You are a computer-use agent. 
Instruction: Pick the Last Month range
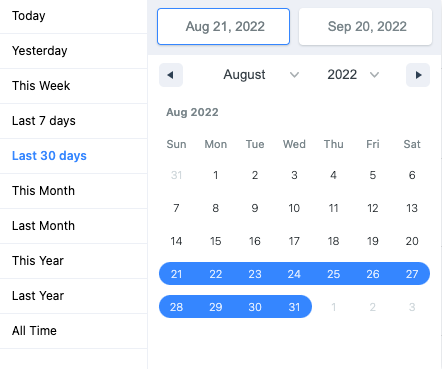[x=73, y=226]
